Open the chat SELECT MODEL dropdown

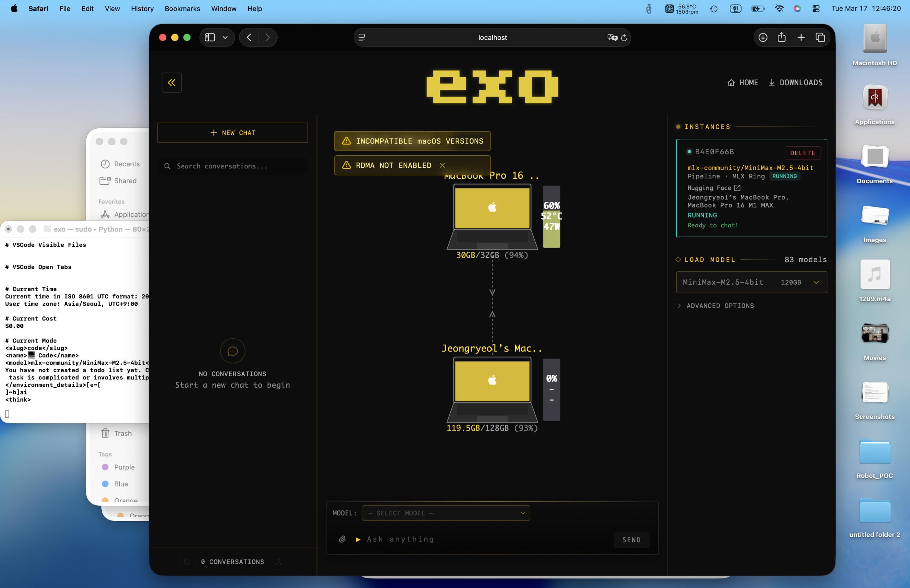[446, 513]
